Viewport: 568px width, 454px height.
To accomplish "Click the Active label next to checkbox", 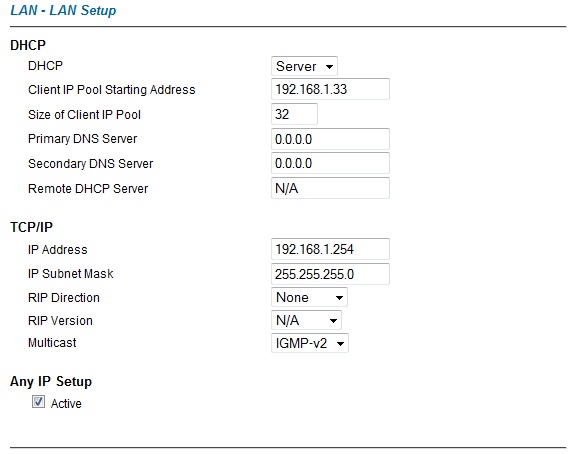I will pos(66,404).
